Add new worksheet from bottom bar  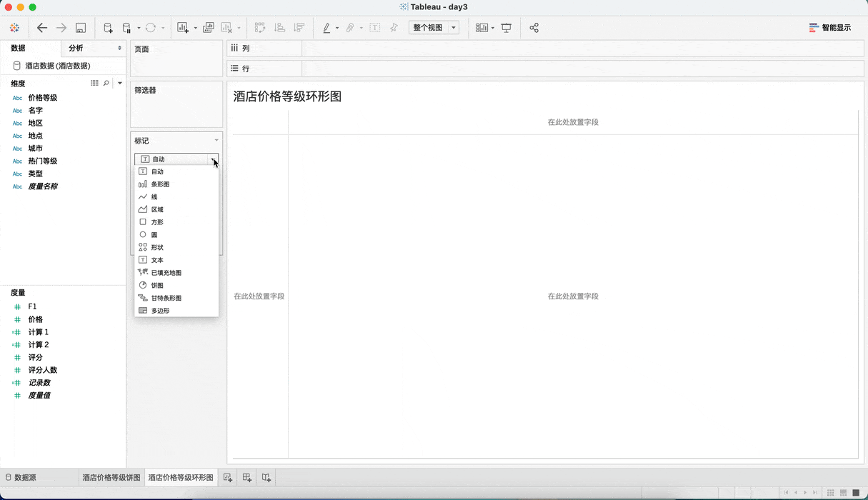pos(228,477)
